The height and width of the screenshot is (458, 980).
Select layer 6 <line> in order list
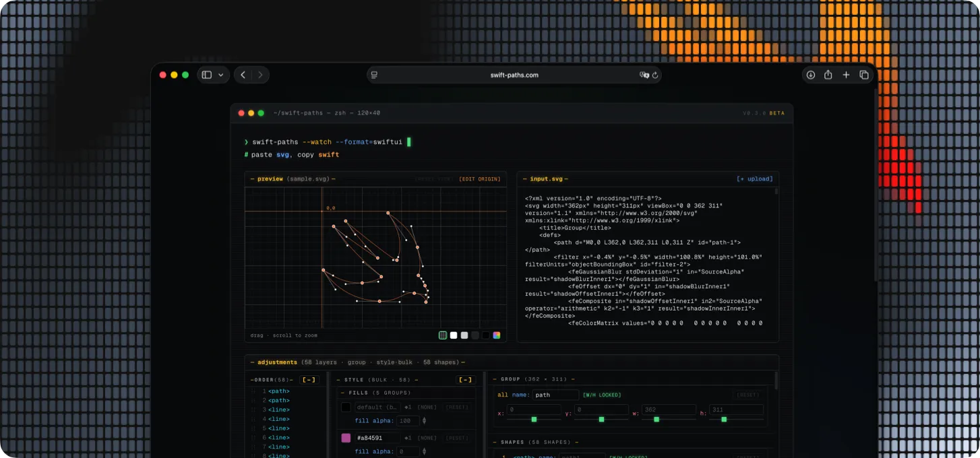tap(278, 438)
